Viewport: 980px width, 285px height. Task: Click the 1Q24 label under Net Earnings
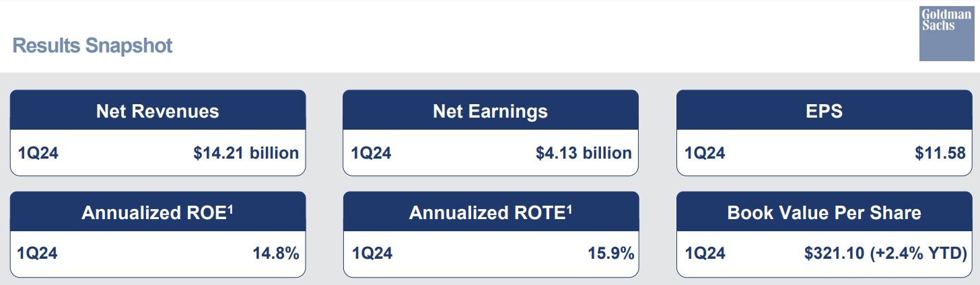click(x=371, y=153)
